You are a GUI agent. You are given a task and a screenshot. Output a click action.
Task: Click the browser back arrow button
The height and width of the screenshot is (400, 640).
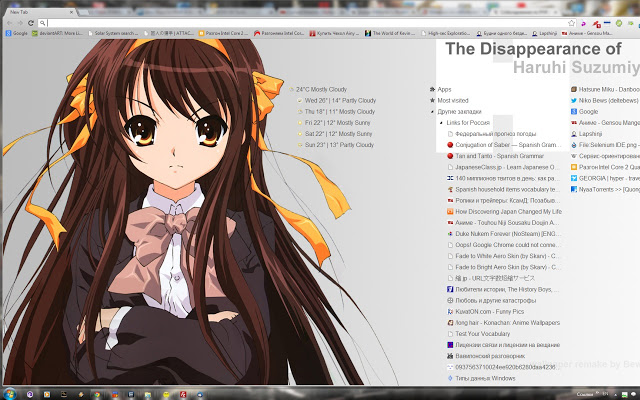tap(8, 22)
